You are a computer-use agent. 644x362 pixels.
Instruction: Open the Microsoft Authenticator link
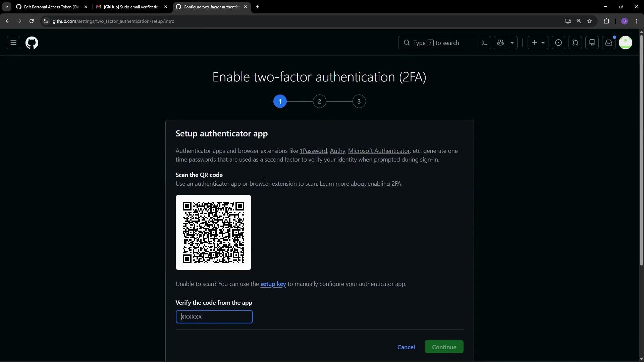pos(379,151)
